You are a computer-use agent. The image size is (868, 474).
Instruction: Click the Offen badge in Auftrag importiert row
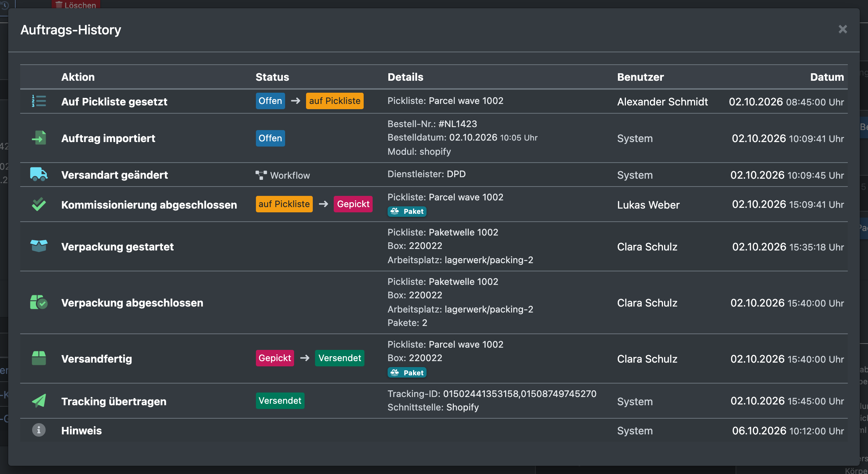[x=270, y=138]
